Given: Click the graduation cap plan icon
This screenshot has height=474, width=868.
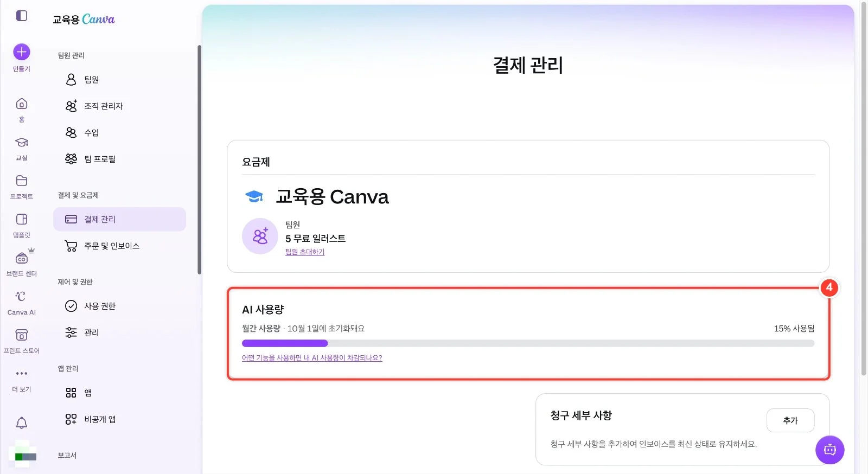Looking at the screenshot, I should [x=254, y=196].
